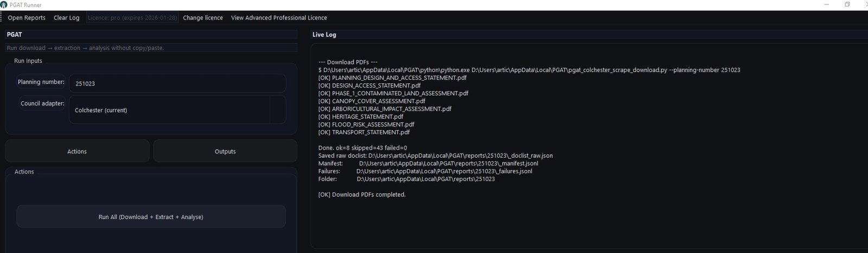Open the Council adapter combo box
Screen dimensions: 868x253
pyautogui.click(x=169, y=110)
